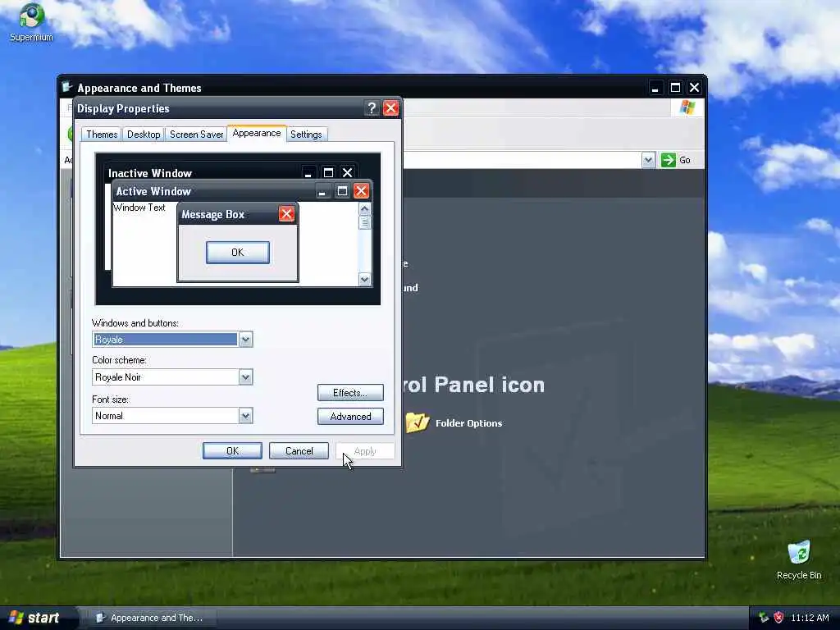Click the preview Inactive Window maximize icon

click(328, 172)
